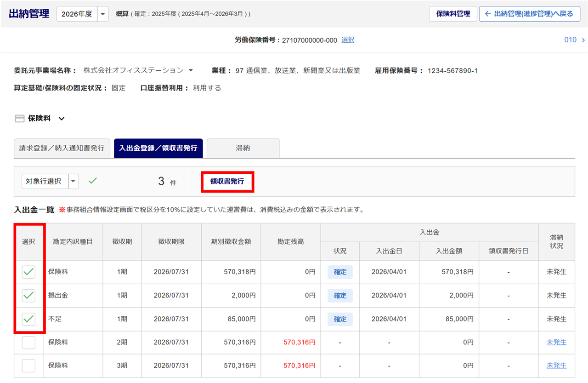Click the 選択 link beside labor insurance number

pos(348,40)
